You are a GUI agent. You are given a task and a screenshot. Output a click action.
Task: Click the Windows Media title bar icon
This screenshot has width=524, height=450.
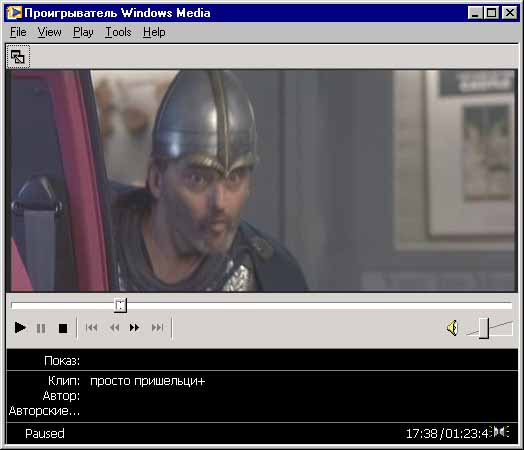pos(14,13)
